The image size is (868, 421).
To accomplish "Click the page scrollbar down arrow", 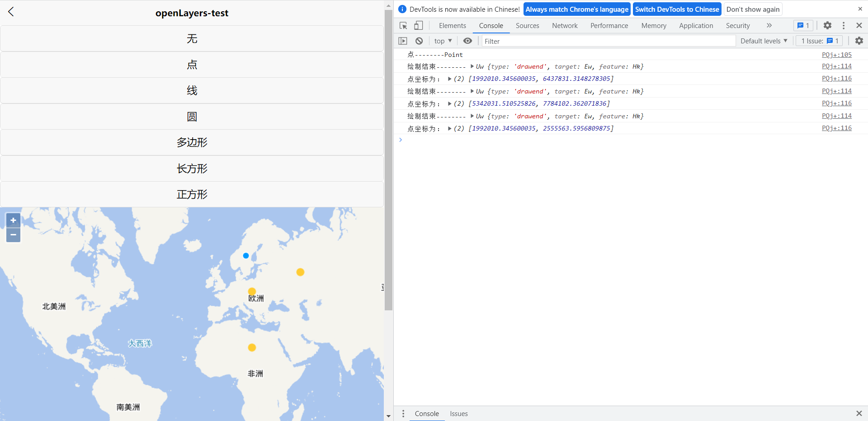I will [x=388, y=416].
